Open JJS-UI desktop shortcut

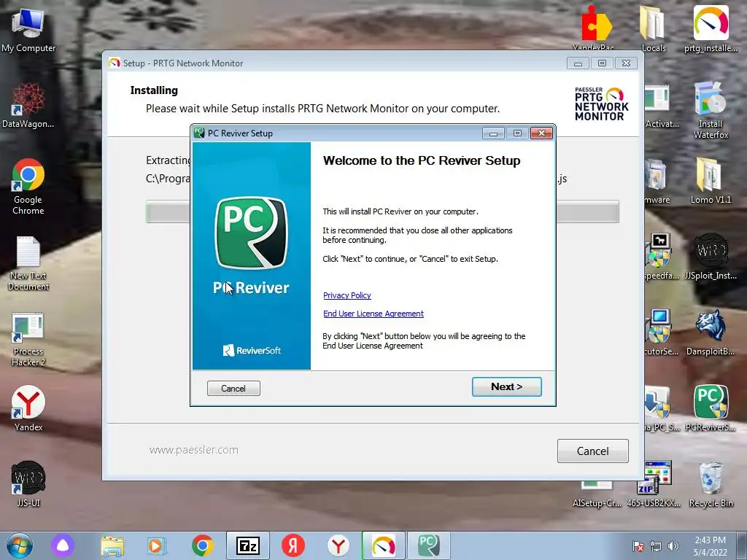(x=28, y=484)
